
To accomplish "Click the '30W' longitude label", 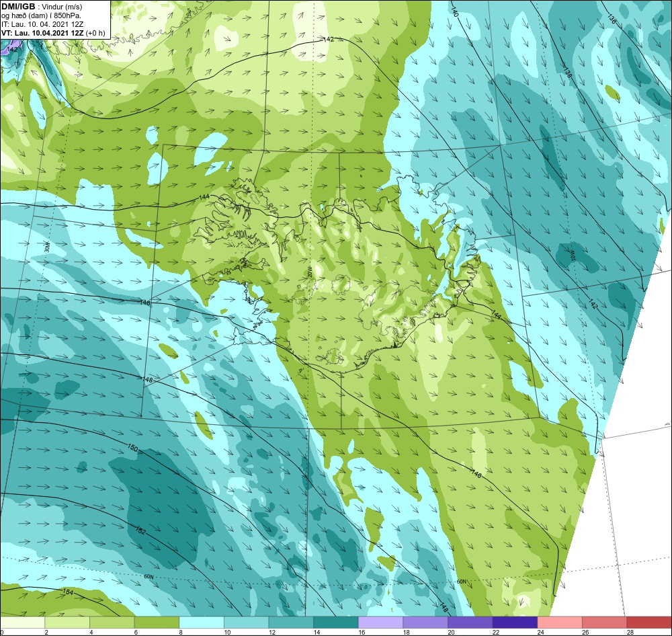I will coord(48,247).
